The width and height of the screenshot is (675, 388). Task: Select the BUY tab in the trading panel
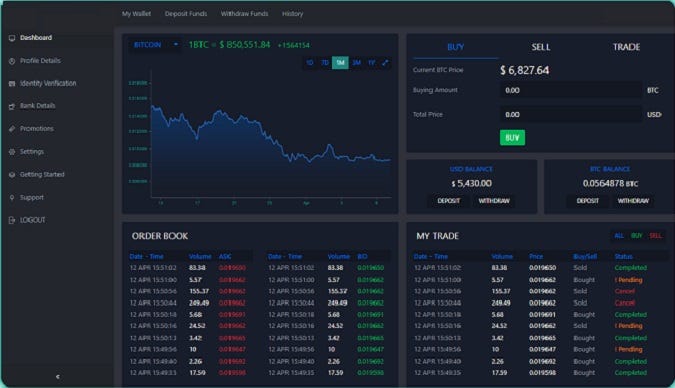pos(455,47)
